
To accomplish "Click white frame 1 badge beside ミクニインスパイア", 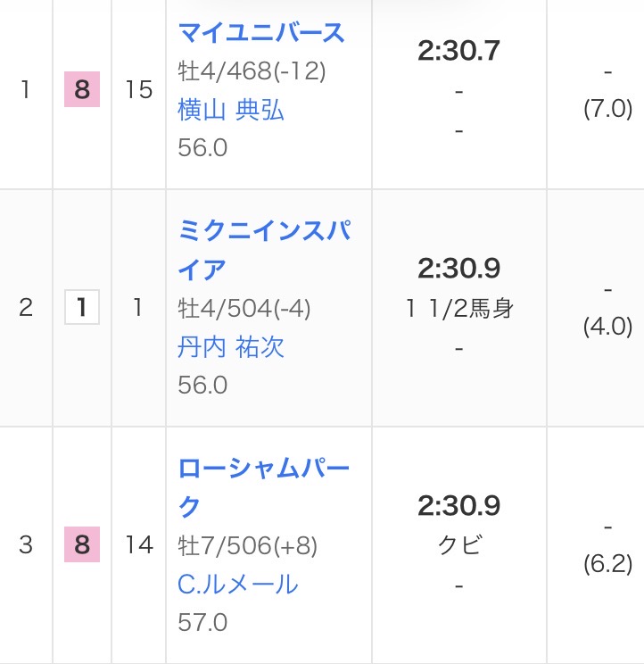I will pos(82,308).
